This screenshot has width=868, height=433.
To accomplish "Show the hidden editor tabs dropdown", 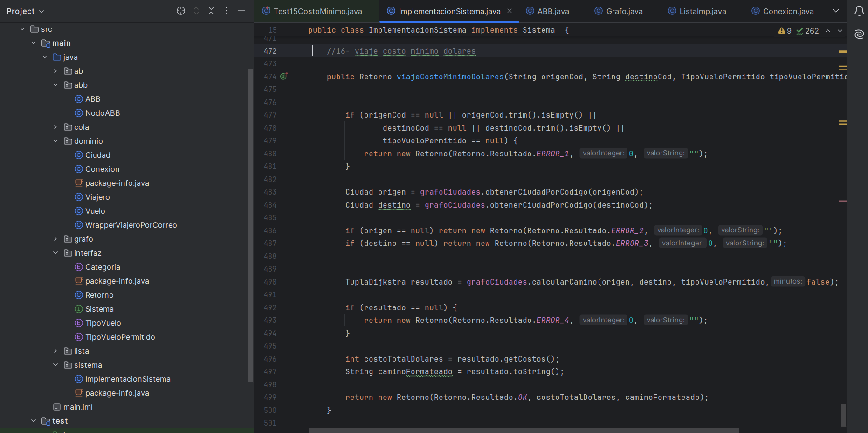I will (x=836, y=11).
